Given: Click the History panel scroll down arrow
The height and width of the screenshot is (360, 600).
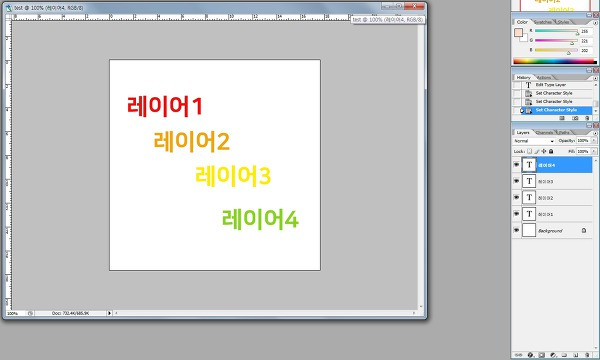Looking at the screenshot, I should (x=595, y=111).
